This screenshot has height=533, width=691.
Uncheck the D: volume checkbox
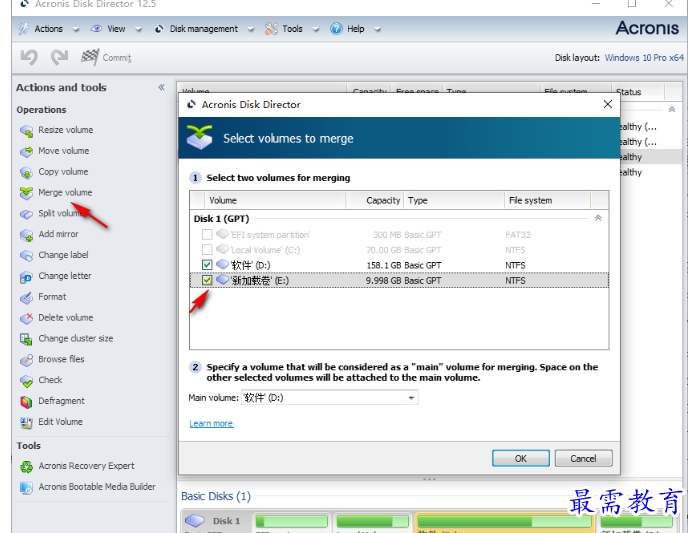(207, 265)
